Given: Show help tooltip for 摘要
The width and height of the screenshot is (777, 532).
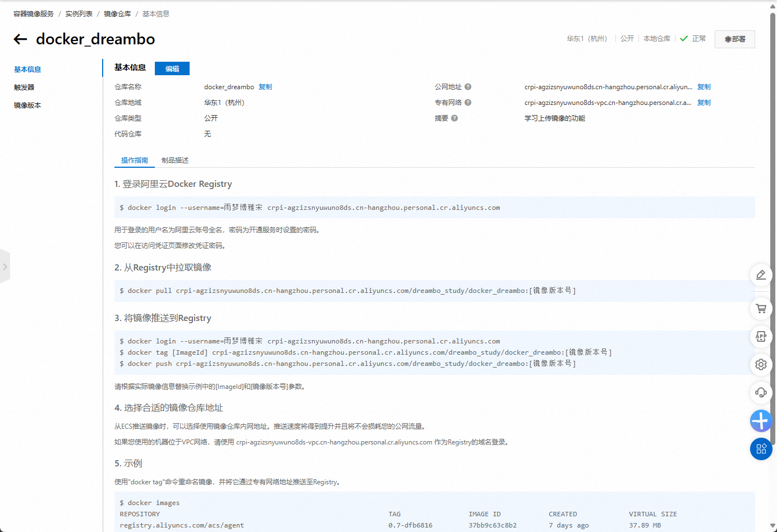Looking at the screenshot, I should (454, 118).
